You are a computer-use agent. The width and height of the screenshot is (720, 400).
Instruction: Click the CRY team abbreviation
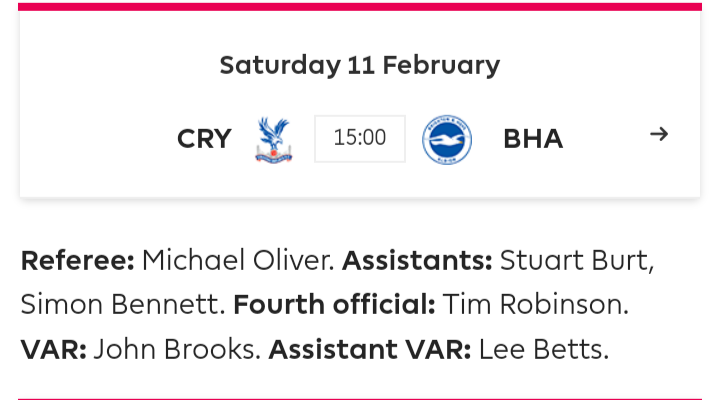(x=204, y=139)
